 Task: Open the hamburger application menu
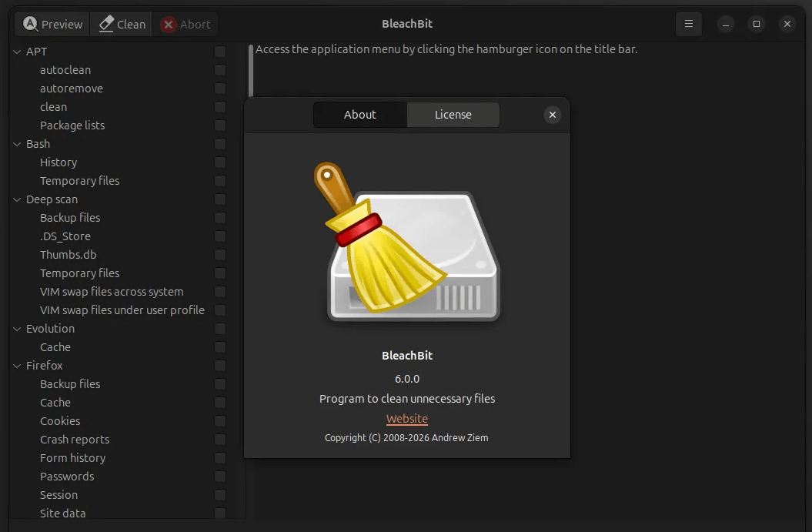click(688, 24)
